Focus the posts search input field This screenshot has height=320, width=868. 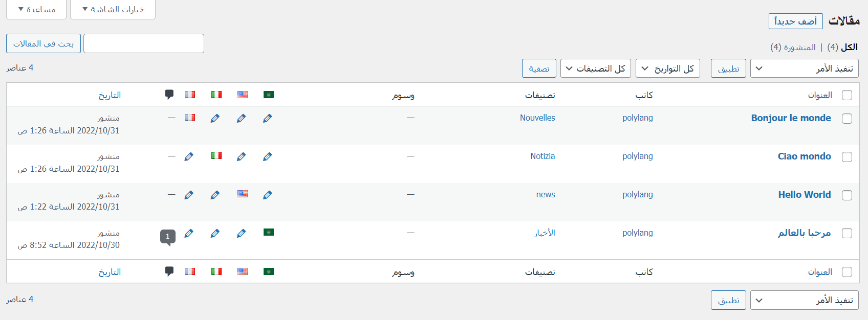point(144,43)
